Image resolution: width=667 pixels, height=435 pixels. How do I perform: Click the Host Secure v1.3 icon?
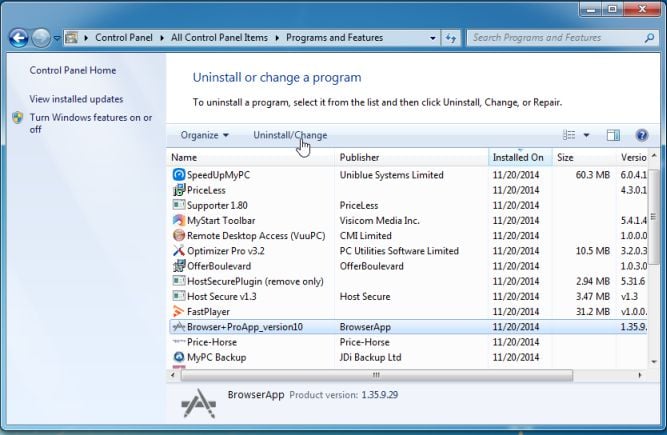click(x=179, y=296)
